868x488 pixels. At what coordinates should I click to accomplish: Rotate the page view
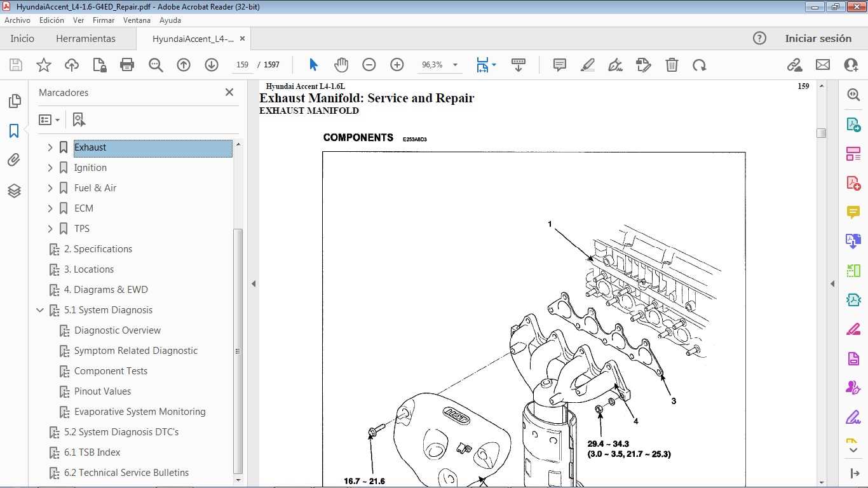[x=700, y=65]
